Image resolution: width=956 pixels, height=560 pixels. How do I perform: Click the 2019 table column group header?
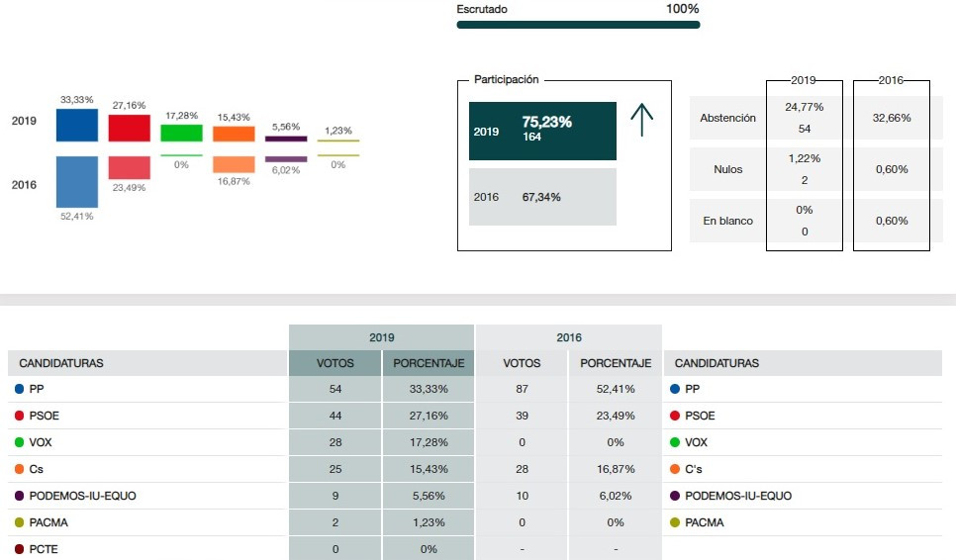pyautogui.click(x=381, y=337)
